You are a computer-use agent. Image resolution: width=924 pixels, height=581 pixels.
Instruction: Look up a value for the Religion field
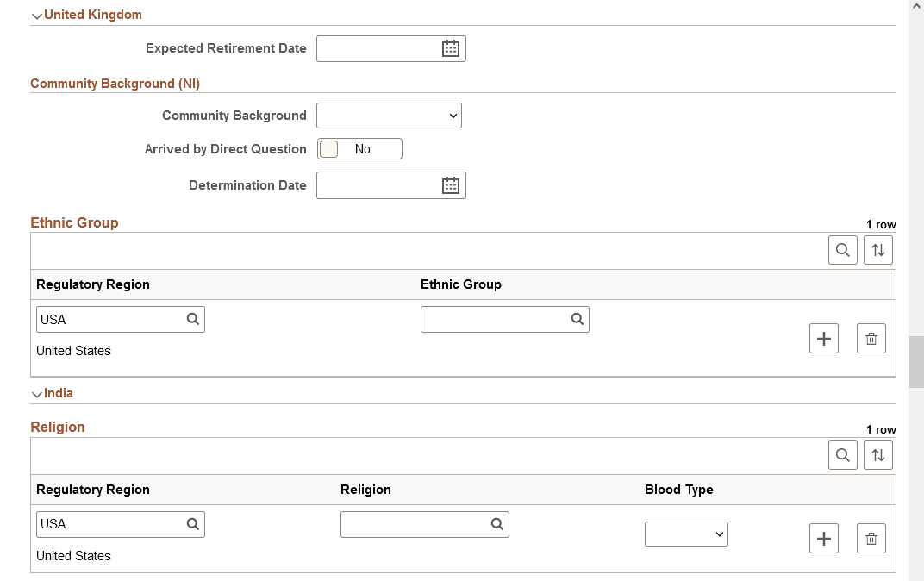(496, 524)
